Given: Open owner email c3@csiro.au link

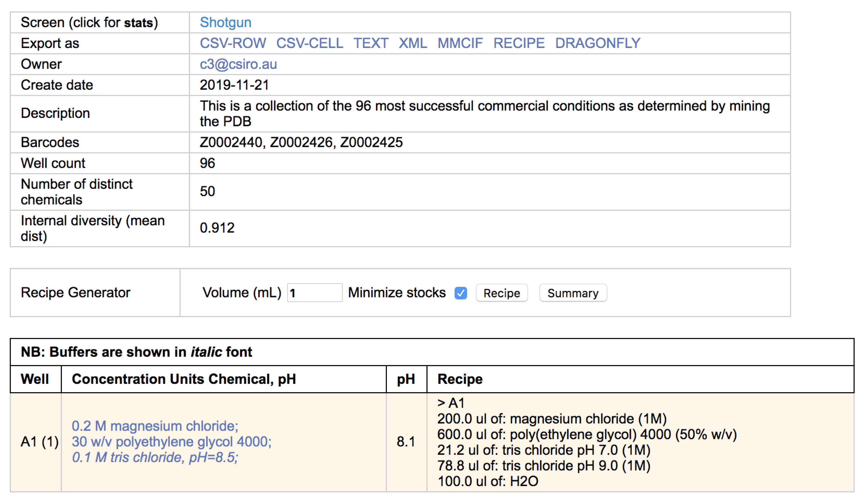Looking at the screenshot, I should pyautogui.click(x=238, y=64).
